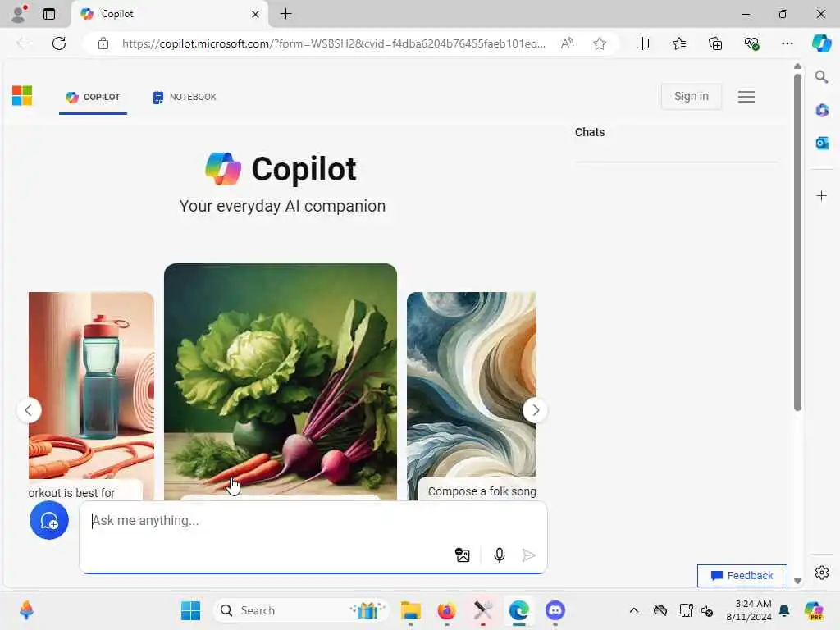The height and width of the screenshot is (630, 840).
Task: Open the Favorites list icon
Action: (x=678, y=43)
